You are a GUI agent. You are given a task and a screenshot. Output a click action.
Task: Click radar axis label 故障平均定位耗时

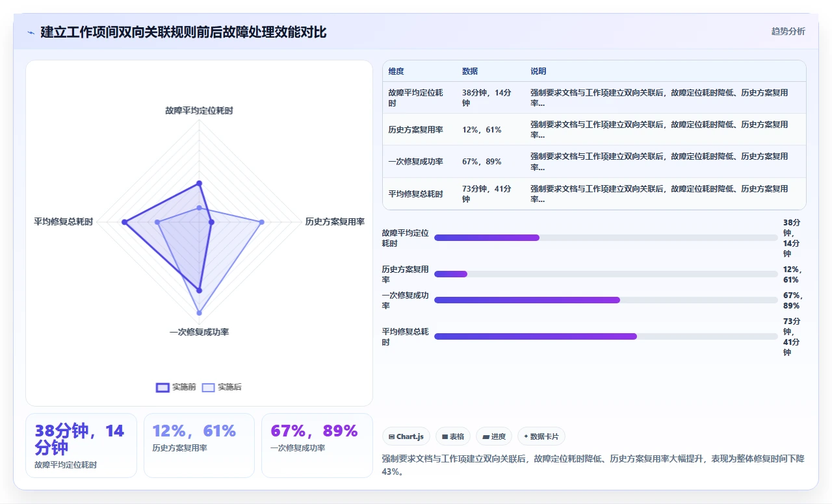click(199, 111)
